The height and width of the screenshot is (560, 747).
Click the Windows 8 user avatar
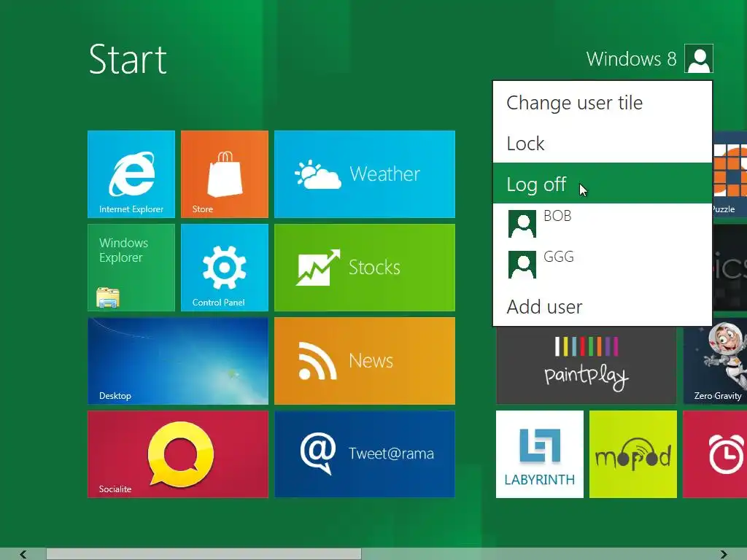point(698,58)
